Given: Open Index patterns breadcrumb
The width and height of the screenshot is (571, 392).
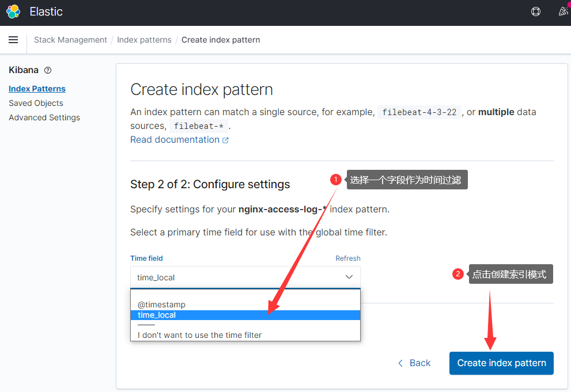Looking at the screenshot, I should point(144,40).
